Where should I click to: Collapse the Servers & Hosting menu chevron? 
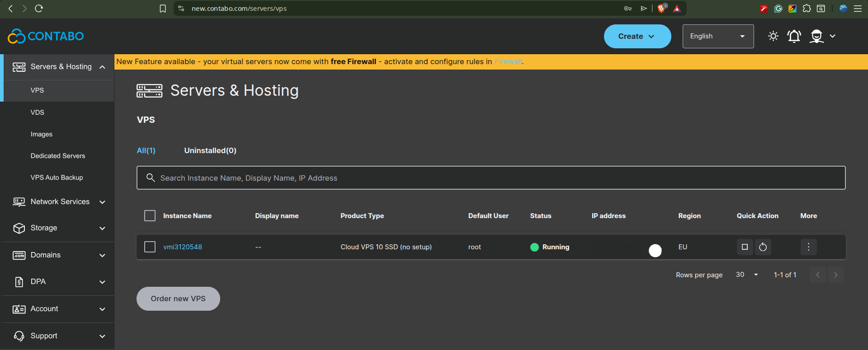(x=102, y=67)
